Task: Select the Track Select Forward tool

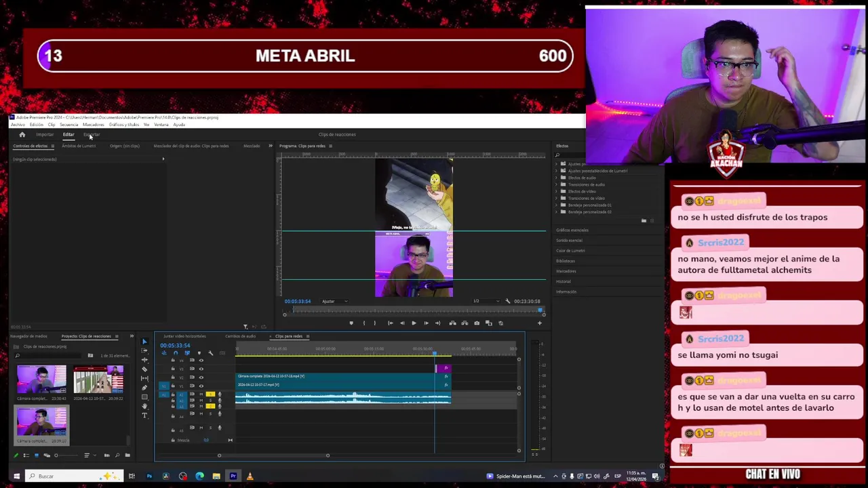Action: click(144, 350)
